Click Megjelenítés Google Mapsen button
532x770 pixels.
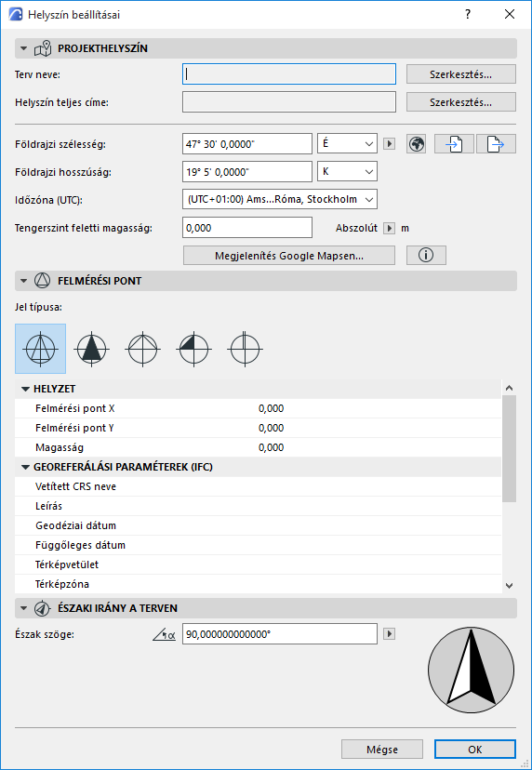pos(289,256)
